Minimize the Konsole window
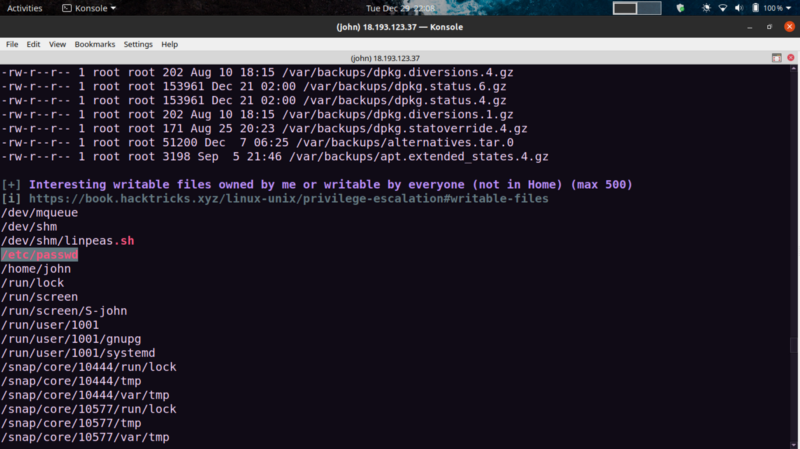The height and width of the screenshot is (449, 800). (749, 27)
